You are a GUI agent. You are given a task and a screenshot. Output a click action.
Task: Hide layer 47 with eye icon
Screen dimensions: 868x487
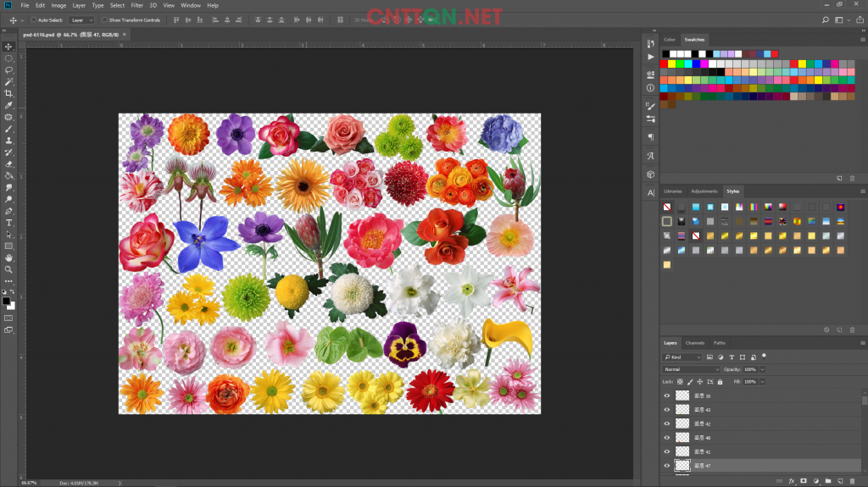click(x=667, y=466)
